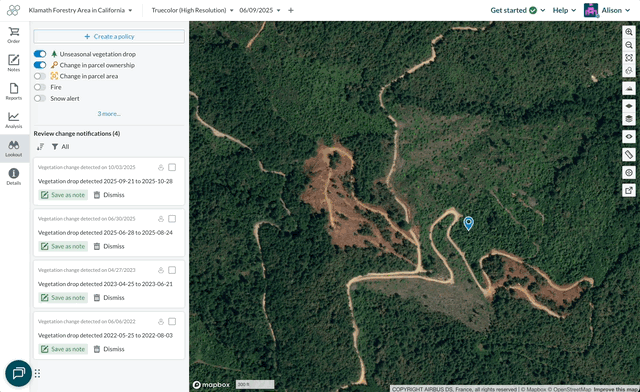The width and height of the screenshot is (640, 392).
Task: Click the target location map button
Action: [629, 172]
